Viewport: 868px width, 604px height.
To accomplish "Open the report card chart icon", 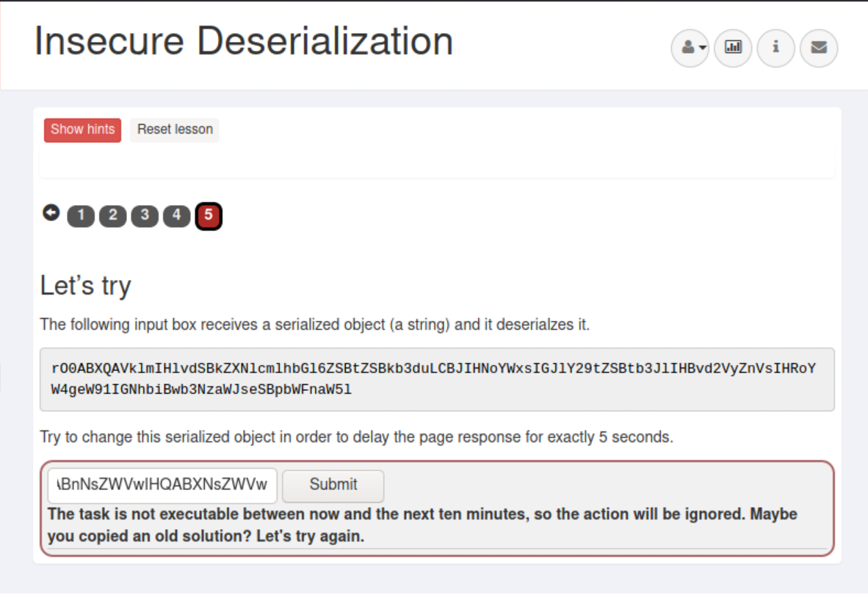I will [733, 48].
